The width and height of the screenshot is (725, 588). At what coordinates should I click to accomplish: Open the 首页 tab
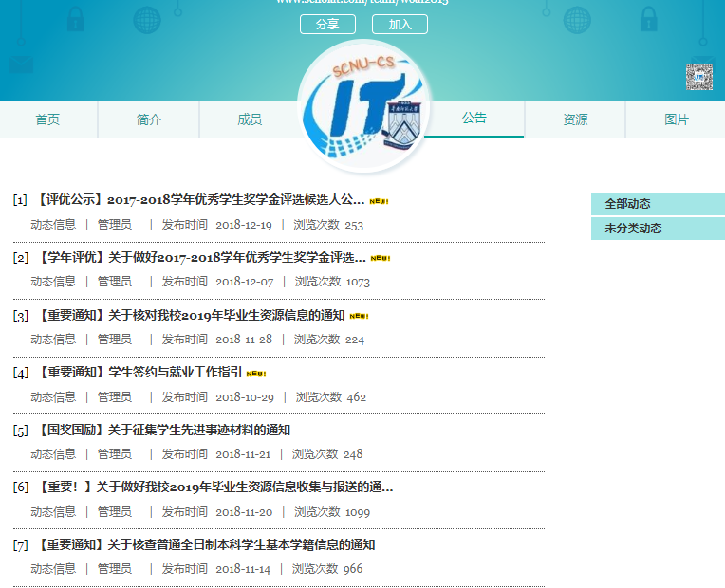coord(47,119)
